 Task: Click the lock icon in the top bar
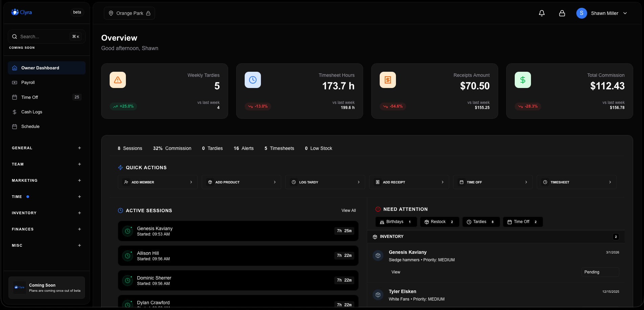point(562,13)
